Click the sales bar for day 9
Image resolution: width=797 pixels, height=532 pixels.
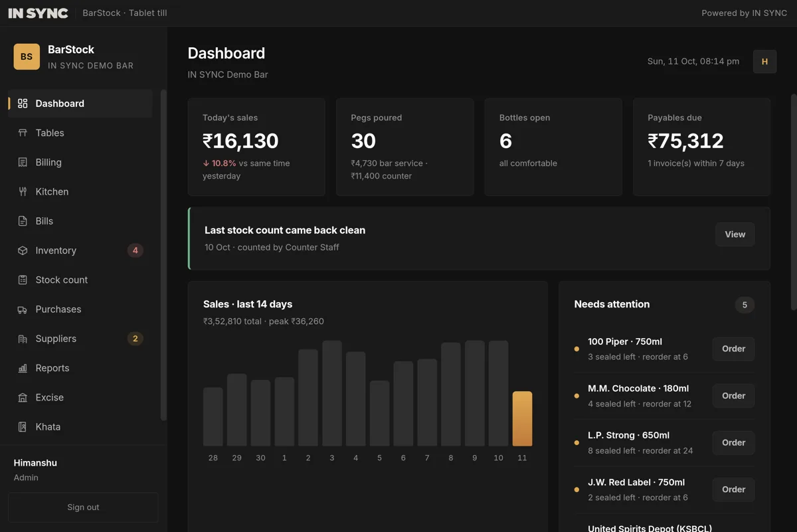point(475,393)
